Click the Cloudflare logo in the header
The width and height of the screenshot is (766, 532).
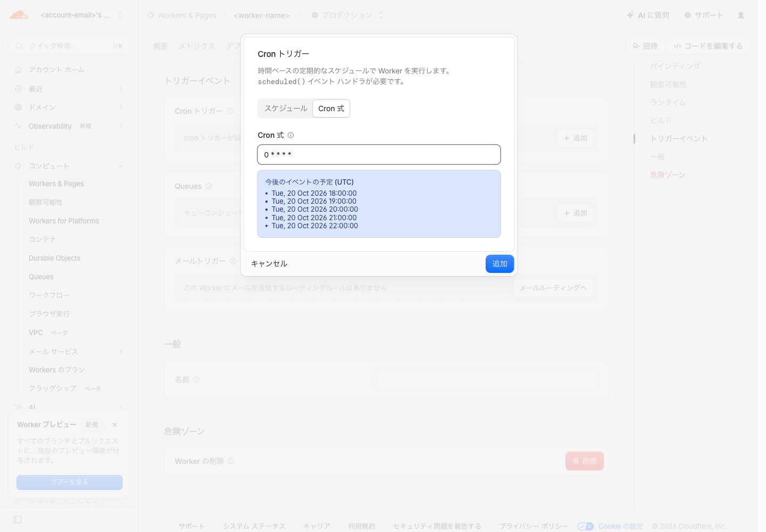pos(19,15)
